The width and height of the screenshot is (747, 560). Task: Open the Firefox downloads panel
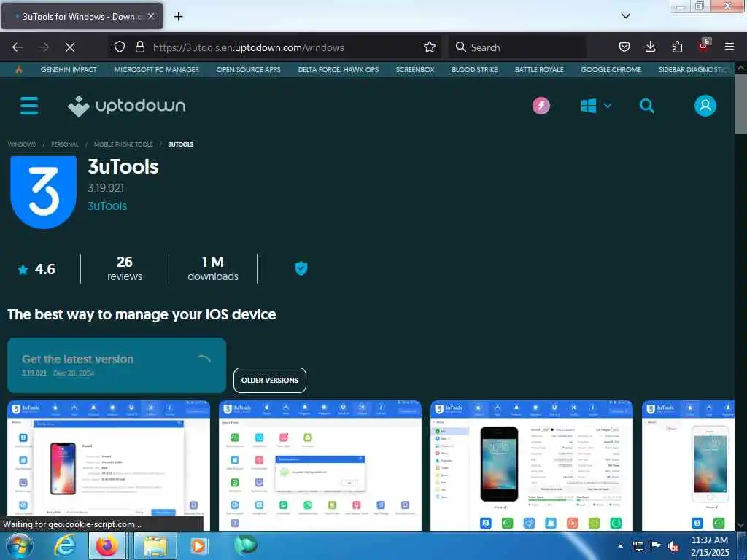[x=650, y=47]
